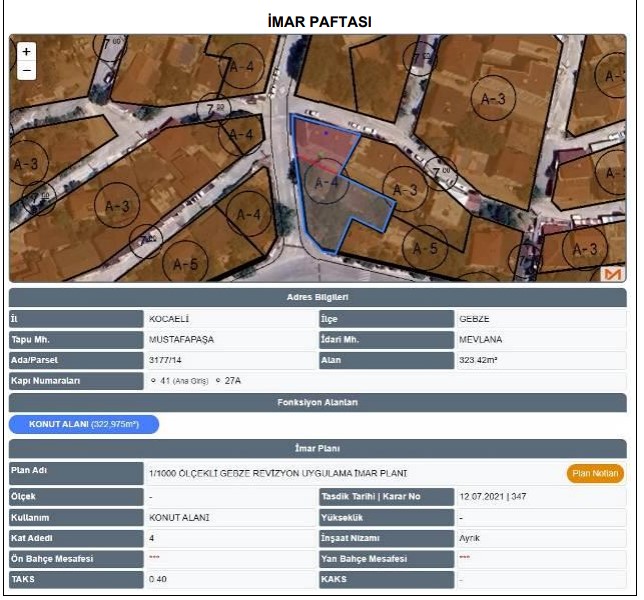644x600 pixels.
Task: Zoom in on the map
Action: [x=26, y=51]
